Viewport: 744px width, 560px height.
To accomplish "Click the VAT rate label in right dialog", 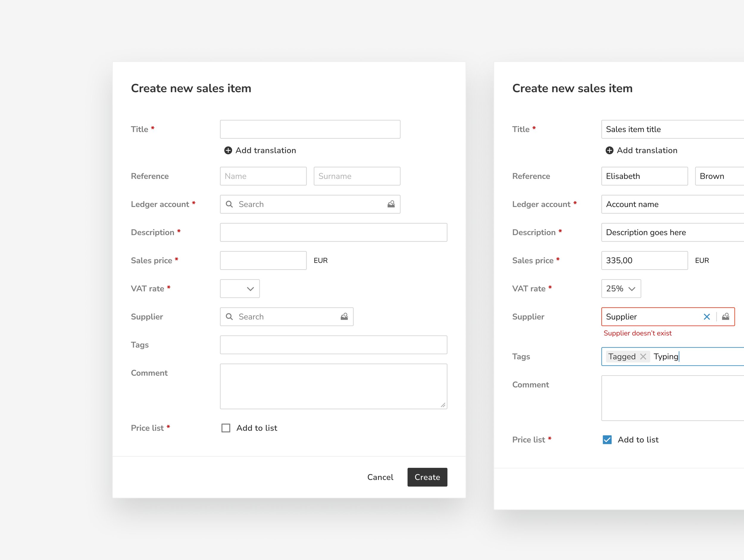I will 529,289.
